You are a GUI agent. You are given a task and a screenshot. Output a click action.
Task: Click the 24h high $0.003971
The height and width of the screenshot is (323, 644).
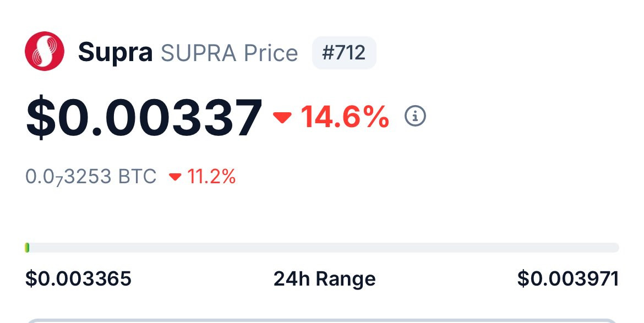(x=568, y=278)
